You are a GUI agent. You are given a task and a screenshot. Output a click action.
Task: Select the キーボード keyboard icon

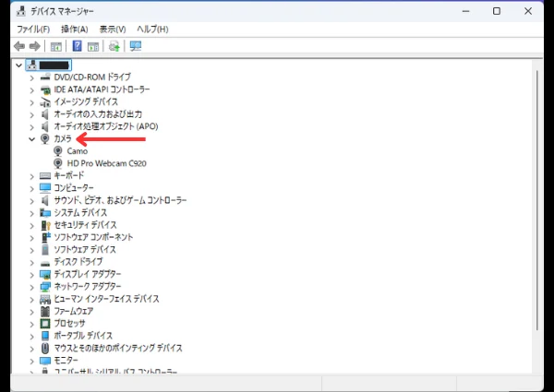coord(45,176)
